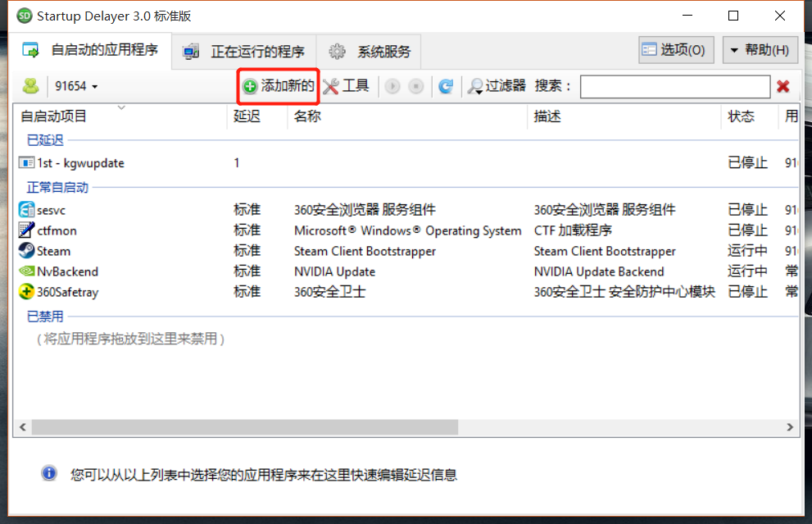Click the NVIDIA Update Backend description
Viewport: 812px width, 524px height.
coord(599,271)
